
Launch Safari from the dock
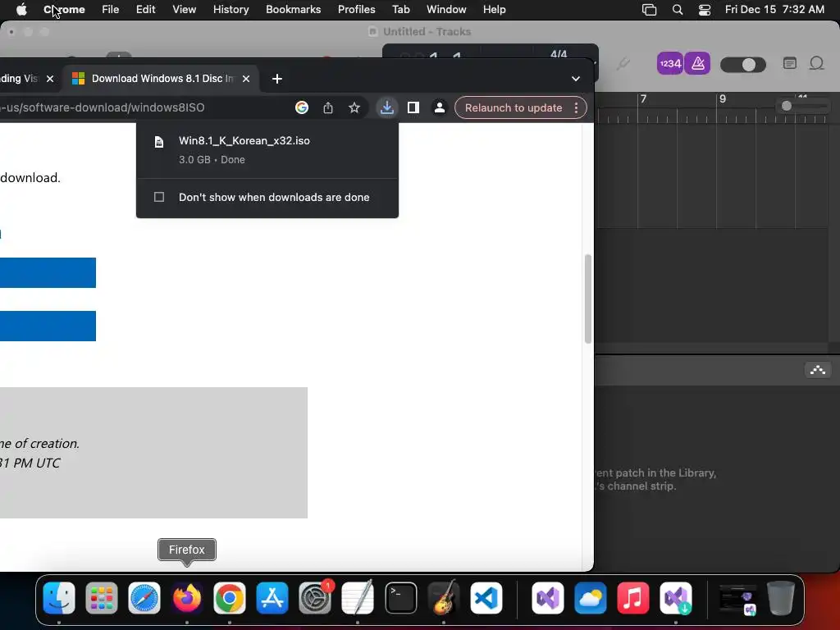point(144,598)
